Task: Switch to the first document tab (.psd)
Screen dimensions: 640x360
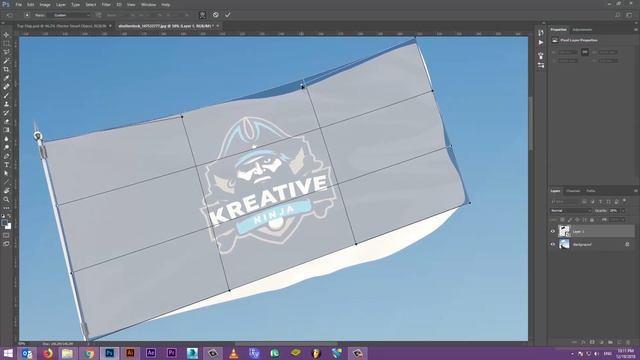Action: 61,26
